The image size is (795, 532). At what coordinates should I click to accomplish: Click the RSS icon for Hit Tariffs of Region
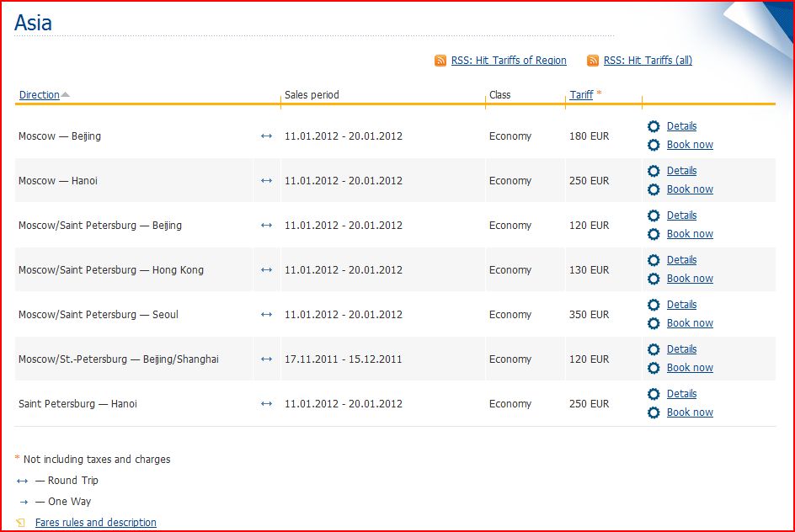click(x=440, y=61)
